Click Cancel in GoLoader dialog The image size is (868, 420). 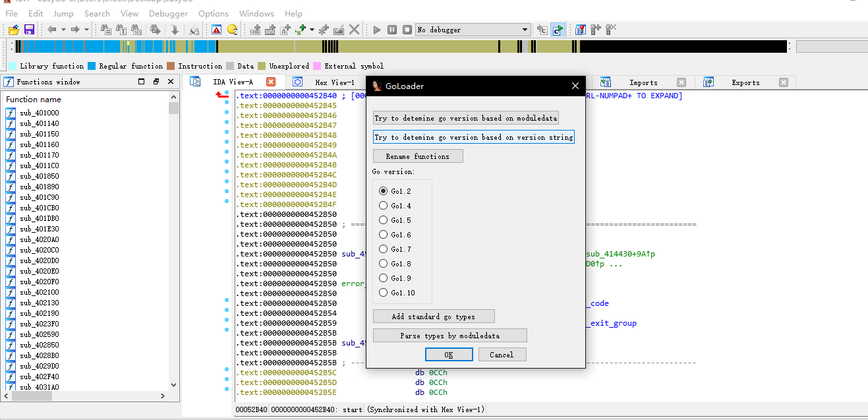[502, 355]
